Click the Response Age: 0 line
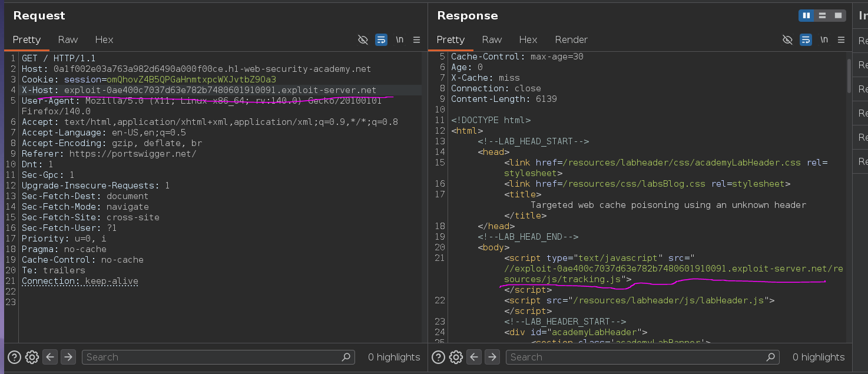The height and width of the screenshot is (374, 868). click(x=467, y=67)
